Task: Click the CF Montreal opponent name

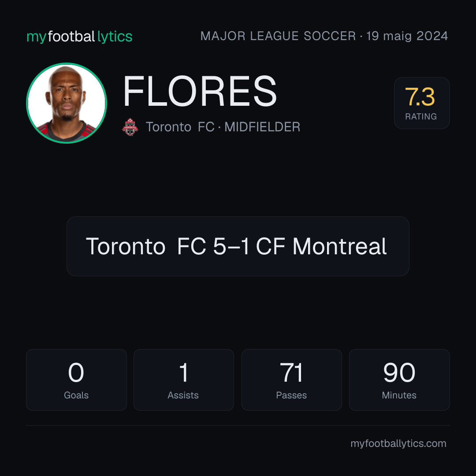Action: point(321,246)
